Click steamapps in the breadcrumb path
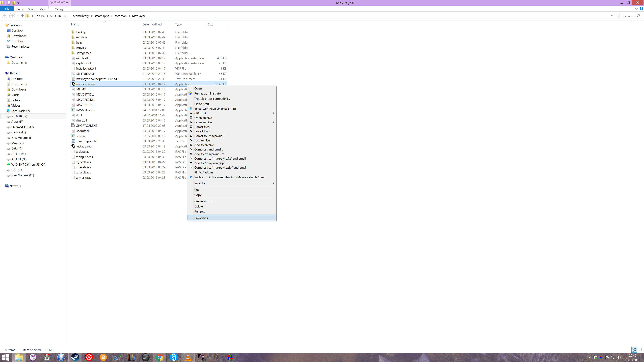Viewport: 644px width, 362px height. pyautogui.click(x=101, y=16)
